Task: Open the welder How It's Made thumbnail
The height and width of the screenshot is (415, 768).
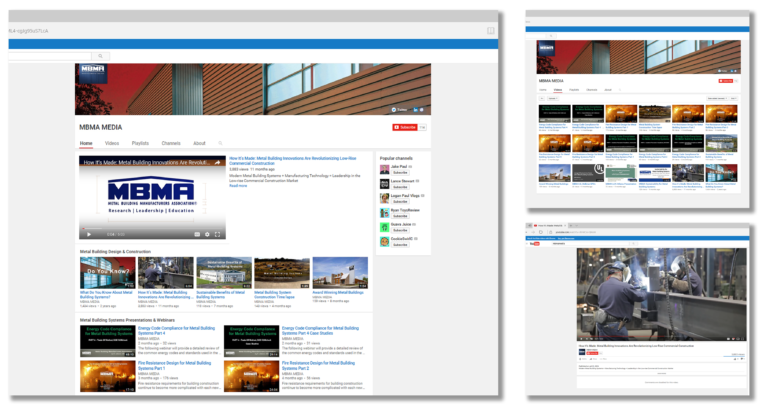Action: click(x=166, y=272)
